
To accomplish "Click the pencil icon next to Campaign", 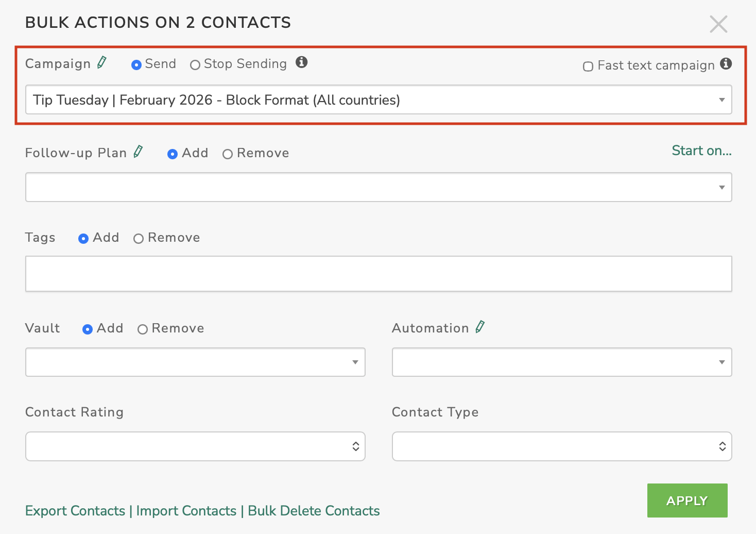I will [x=102, y=63].
